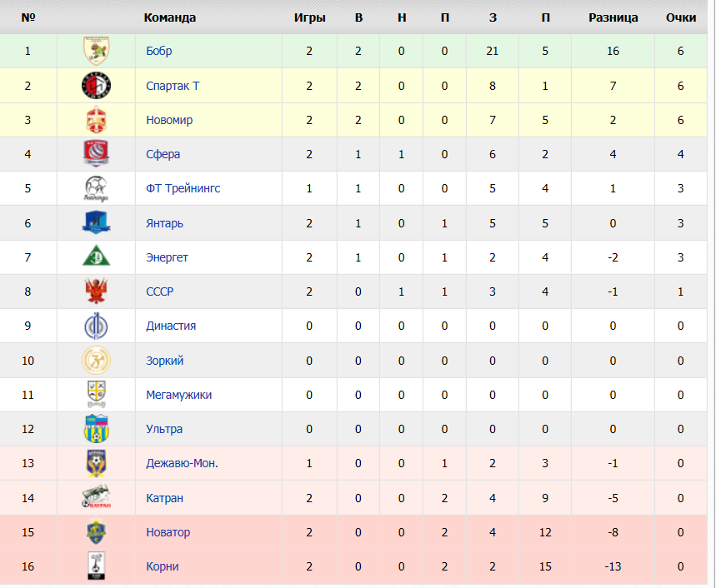
Task: Click the Команда column header
Action: tap(170, 17)
